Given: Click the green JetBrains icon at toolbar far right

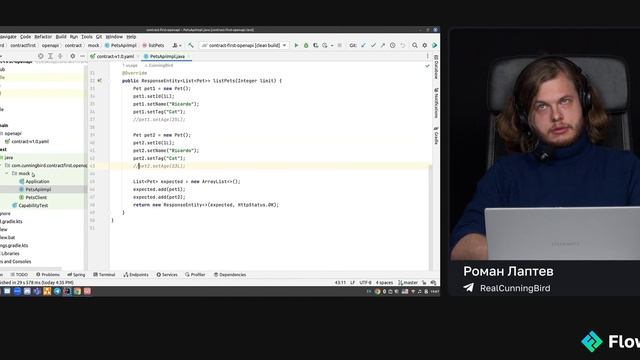Looking at the screenshot, I should pos(434,45).
